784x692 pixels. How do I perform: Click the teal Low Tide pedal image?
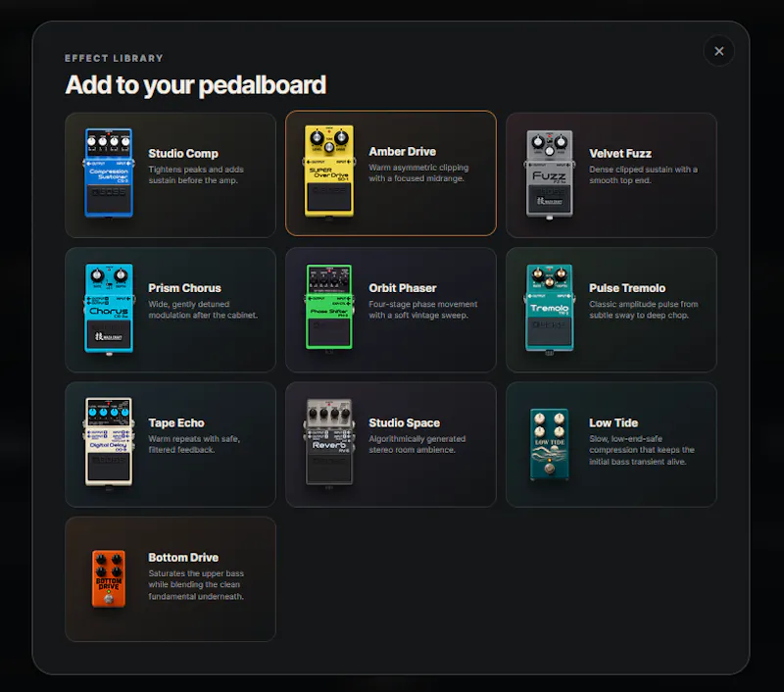click(550, 445)
